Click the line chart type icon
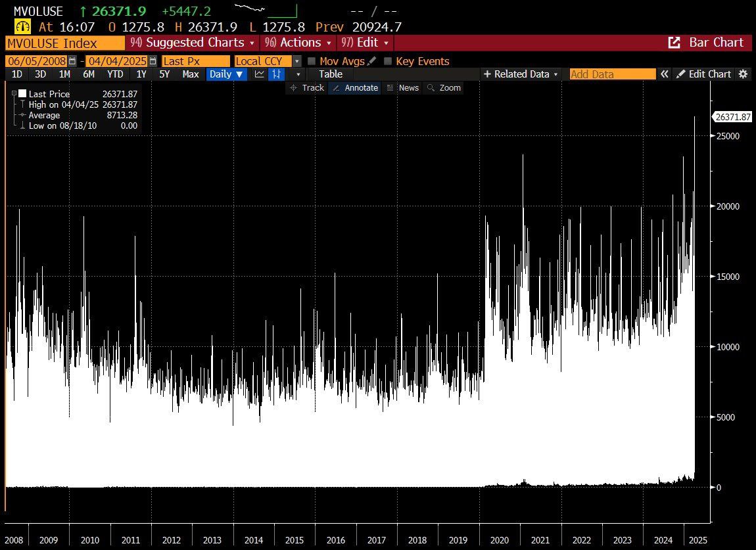 pyautogui.click(x=260, y=74)
